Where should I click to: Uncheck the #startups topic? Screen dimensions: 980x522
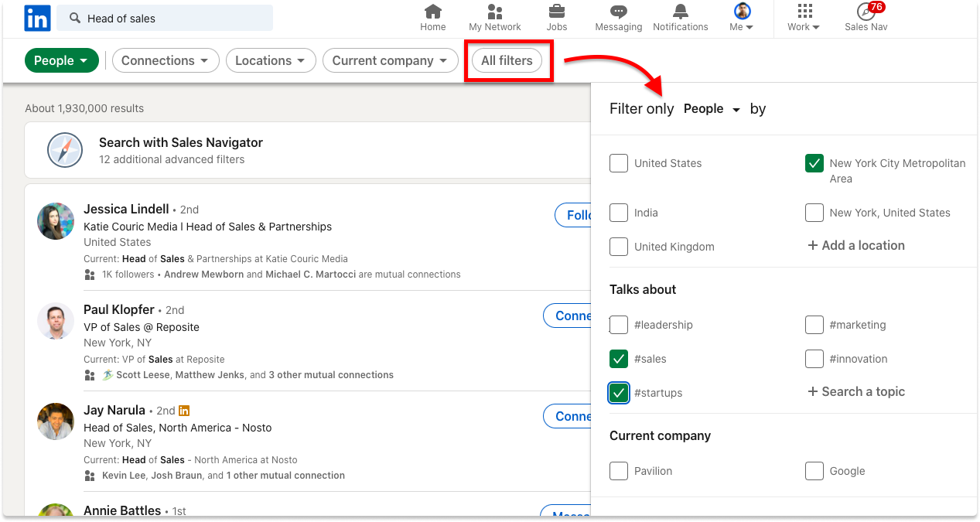click(x=619, y=393)
